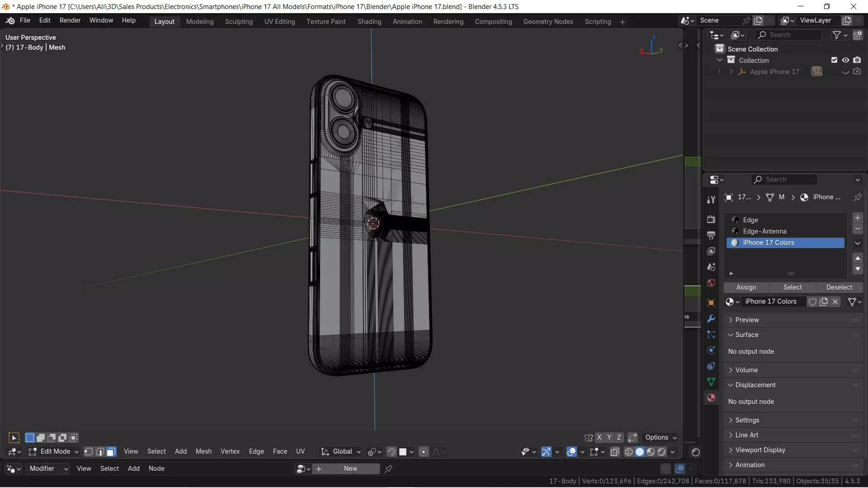Move material slot up

click(858, 258)
